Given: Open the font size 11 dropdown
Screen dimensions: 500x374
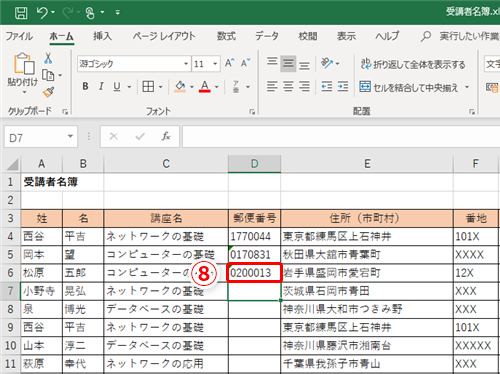Looking at the screenshot, I should (215, 63).
